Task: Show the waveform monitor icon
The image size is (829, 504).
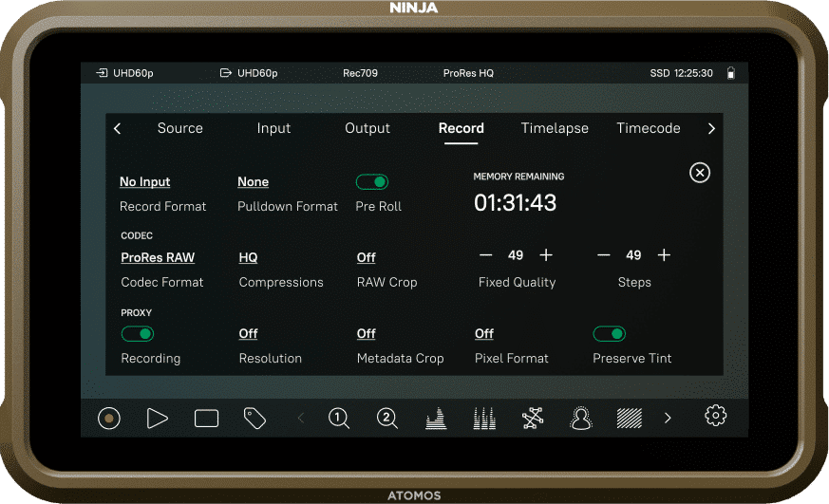Action: (x=436, y=418)
